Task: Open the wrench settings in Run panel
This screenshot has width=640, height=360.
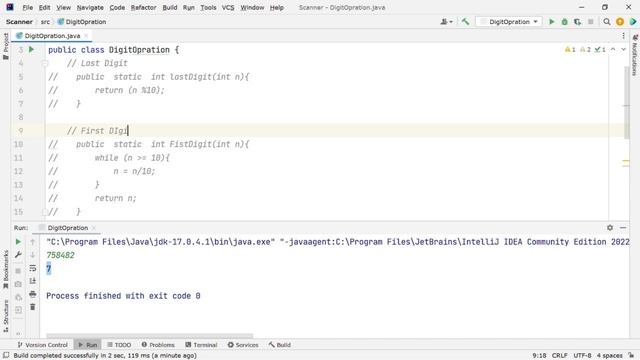Action: tap(18, 255)
